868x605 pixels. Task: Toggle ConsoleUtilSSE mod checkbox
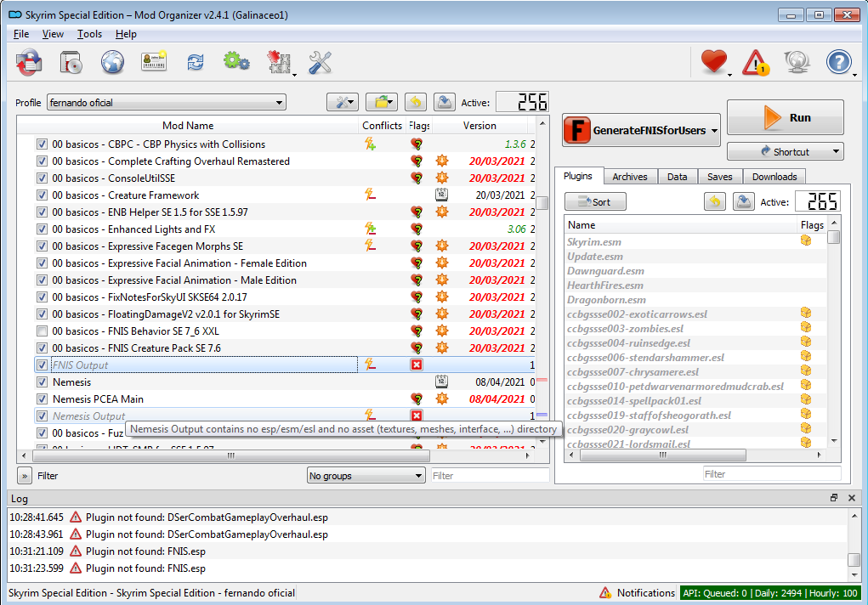(x=42, y=178)
